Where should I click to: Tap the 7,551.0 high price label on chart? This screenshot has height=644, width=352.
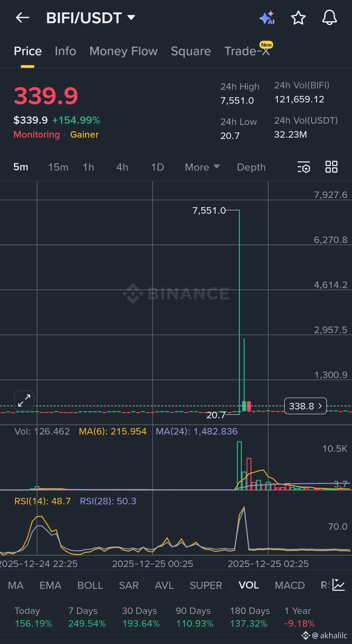click(209, 210)
